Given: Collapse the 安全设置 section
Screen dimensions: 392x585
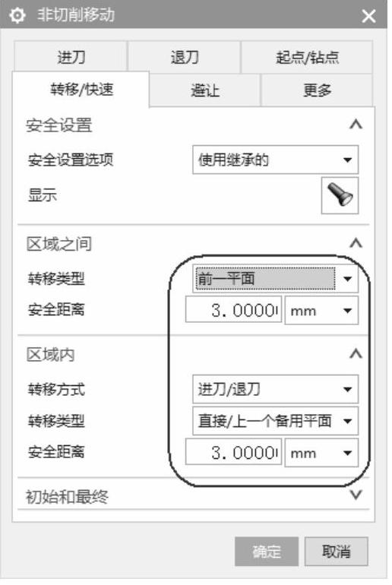Looking at the screenshot, I should click(356, 125).
